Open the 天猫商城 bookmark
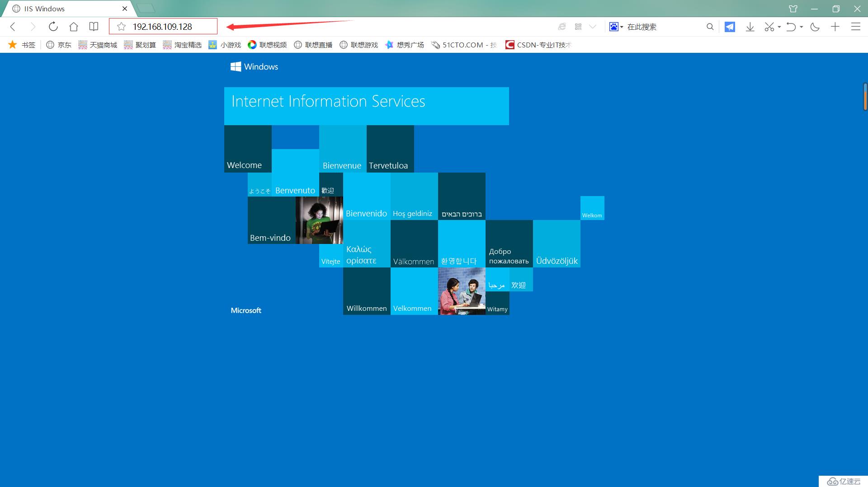The height and width of the screenshot is (487, 868). click(x=98, y=45)
